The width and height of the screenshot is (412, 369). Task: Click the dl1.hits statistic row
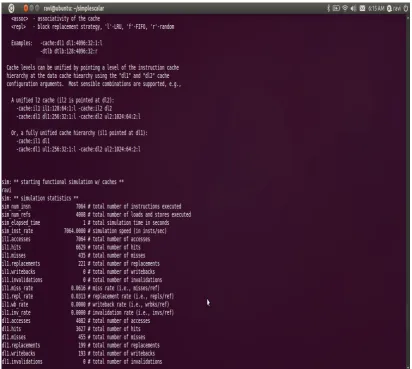(x=71, y=329)
